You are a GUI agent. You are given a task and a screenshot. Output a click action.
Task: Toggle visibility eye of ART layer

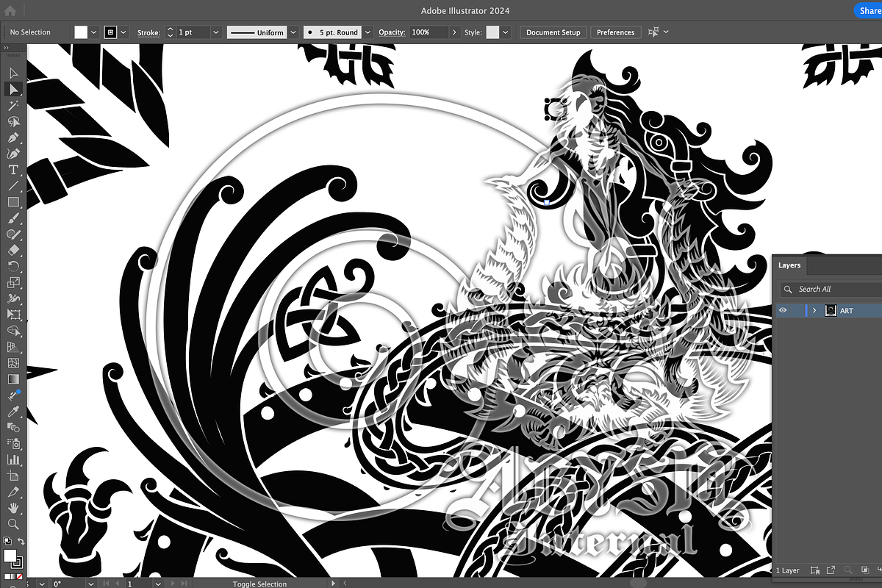click(783, 311)
